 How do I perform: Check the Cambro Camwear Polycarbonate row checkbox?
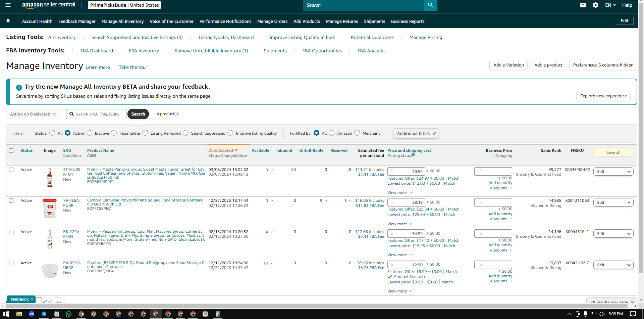11,200
